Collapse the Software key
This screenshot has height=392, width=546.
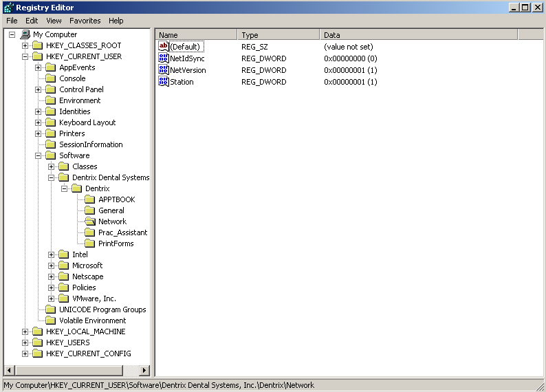tap(39, 155)
